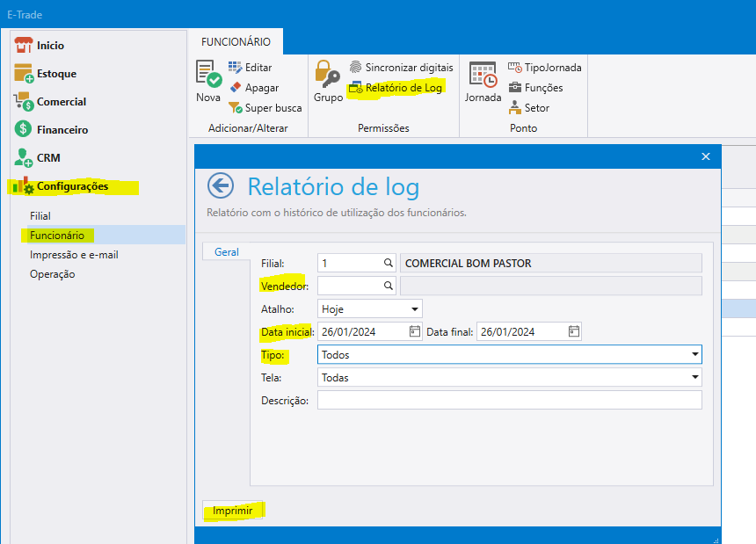
Task: Open the Financeiro sidebar menu
Action: coord(62,130)
